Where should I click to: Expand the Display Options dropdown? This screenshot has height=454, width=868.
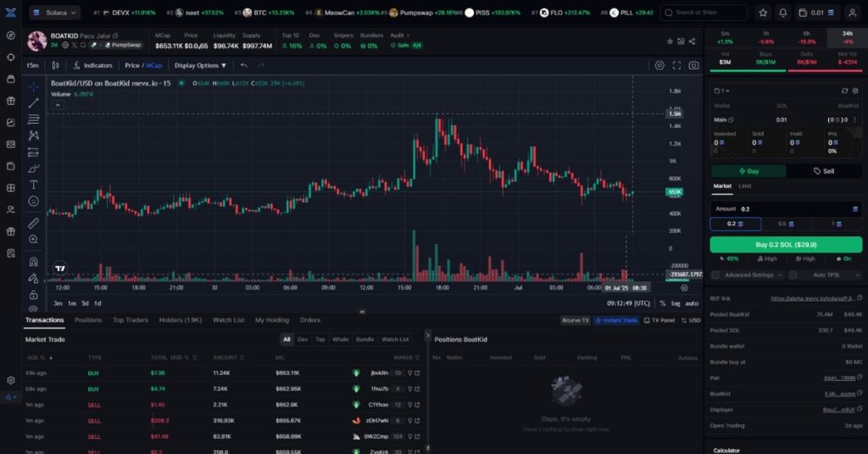tap(200, 65)
